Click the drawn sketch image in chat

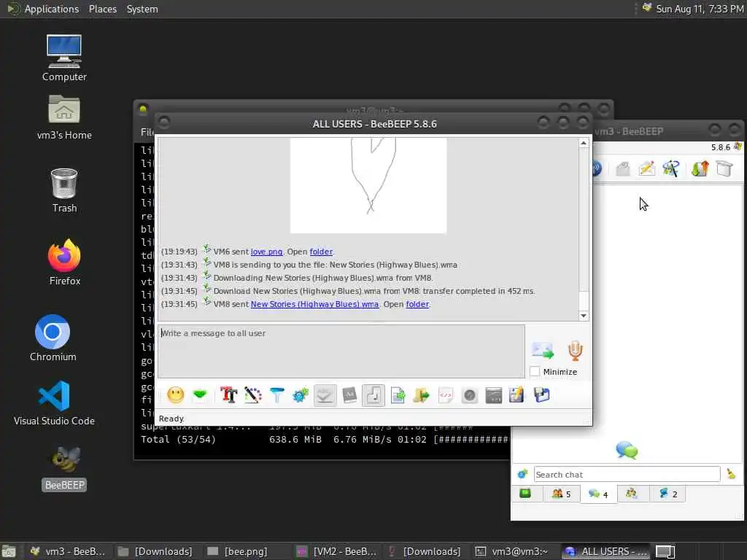tap(368, 185)
